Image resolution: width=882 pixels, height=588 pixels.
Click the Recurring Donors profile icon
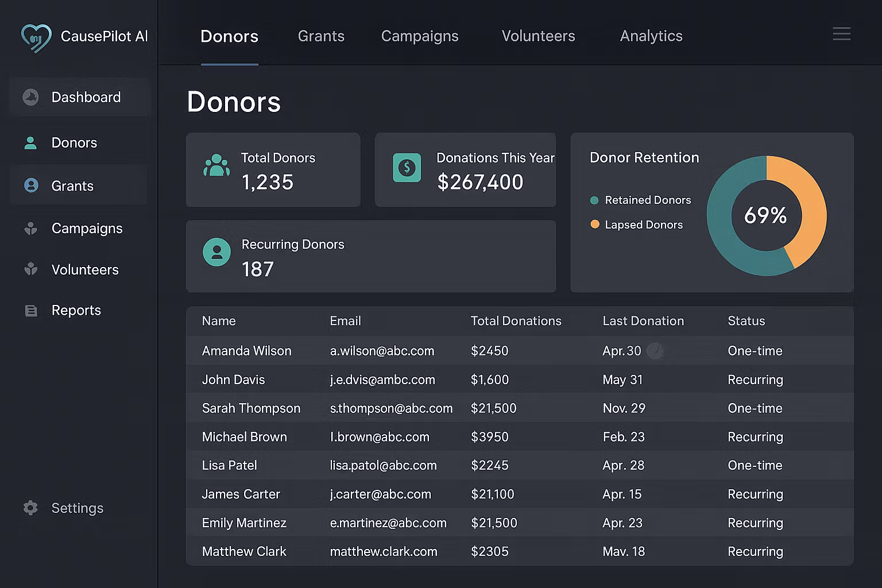pyautogui.click(x=216, y=252)
